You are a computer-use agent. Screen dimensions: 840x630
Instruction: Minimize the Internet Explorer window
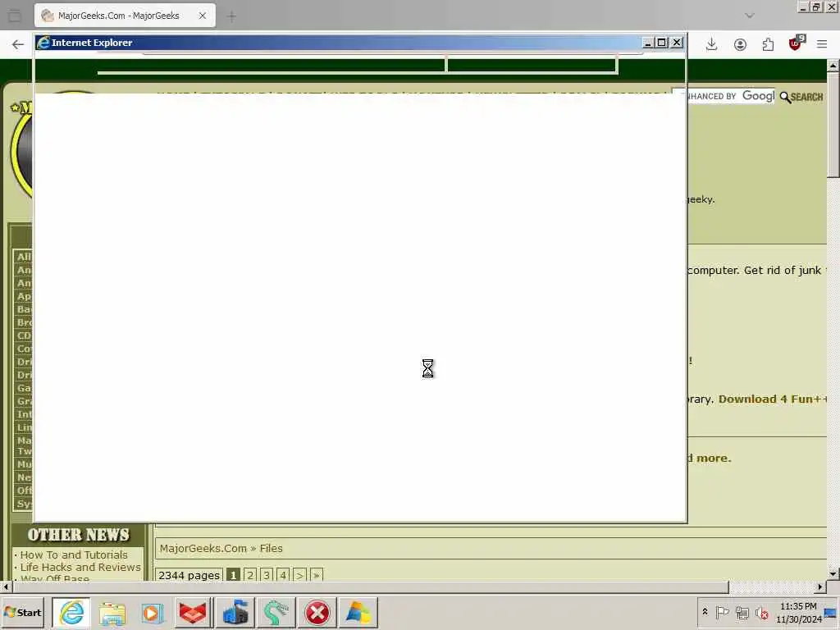click(648, 43)
